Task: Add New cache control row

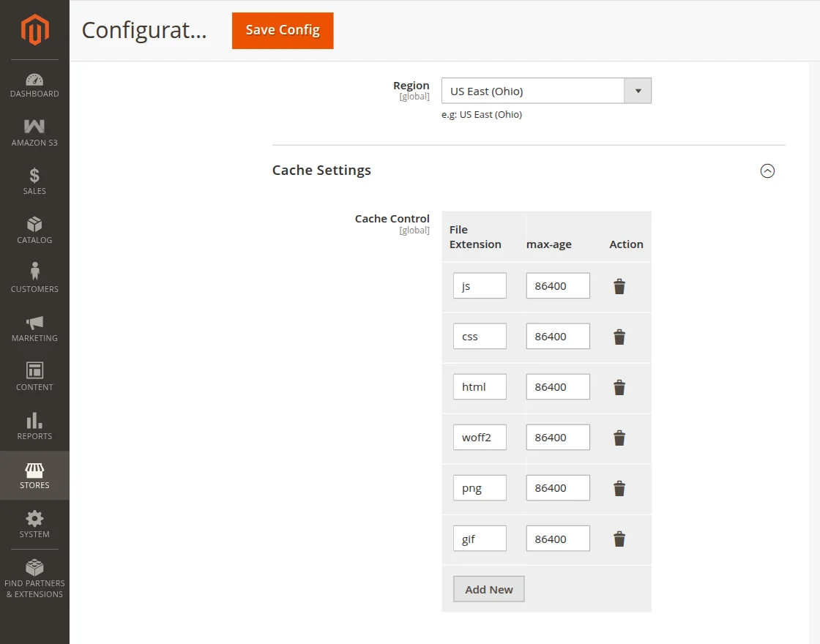Action: click(489, 589)
